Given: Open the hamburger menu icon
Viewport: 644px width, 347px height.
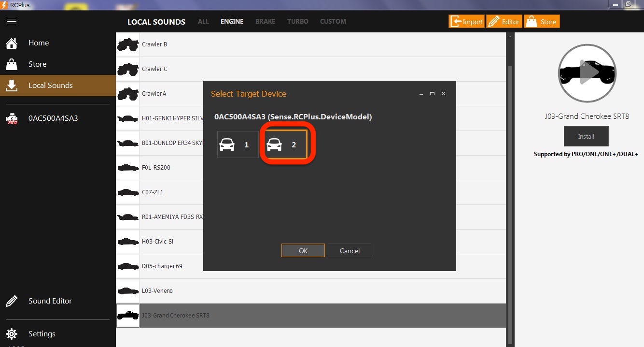Looking at the screenshot, I should (x=12, y=22).
